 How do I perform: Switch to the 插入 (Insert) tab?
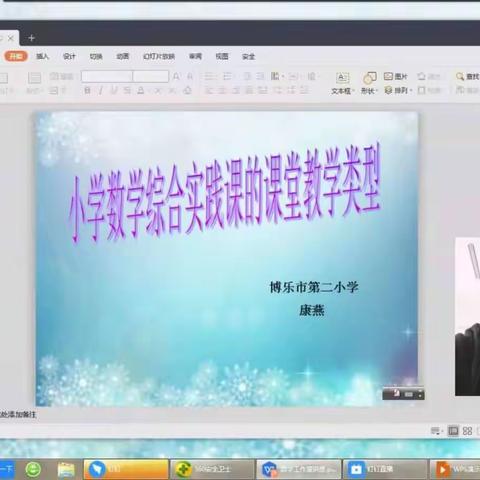[42, 56]
